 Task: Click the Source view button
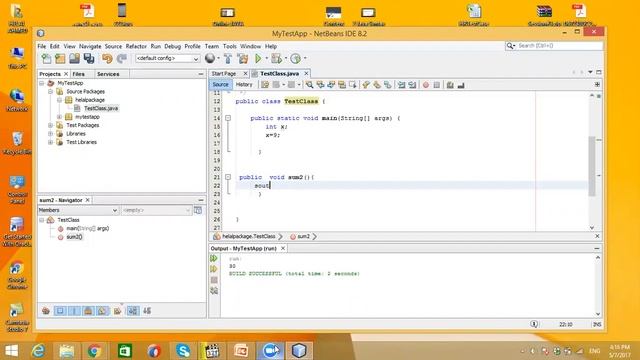pyautogui.click(x=220, y=84)
